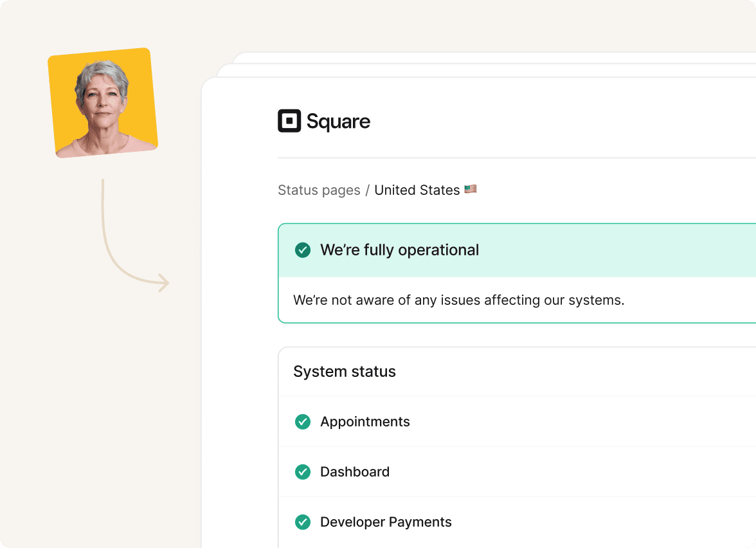Click the Dashboard status check icon

[x=303, y=472]
